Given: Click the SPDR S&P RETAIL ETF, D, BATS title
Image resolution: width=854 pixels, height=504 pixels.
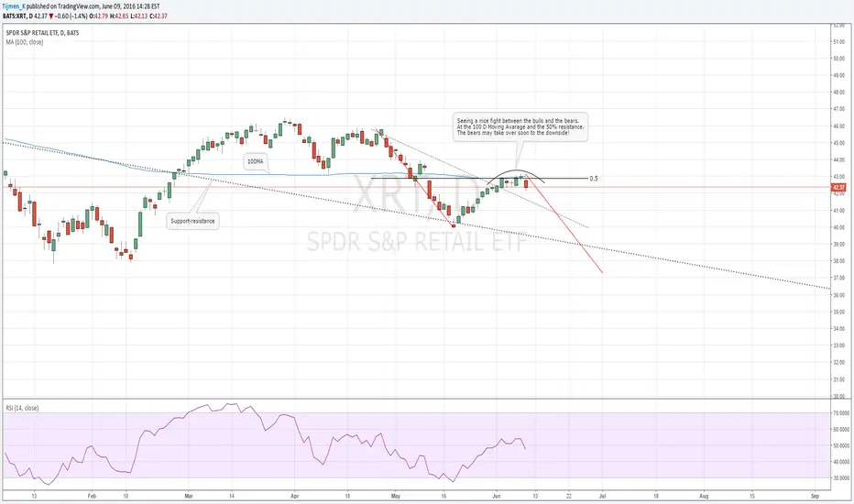Looking at the screenshot, I should (42, 33).
